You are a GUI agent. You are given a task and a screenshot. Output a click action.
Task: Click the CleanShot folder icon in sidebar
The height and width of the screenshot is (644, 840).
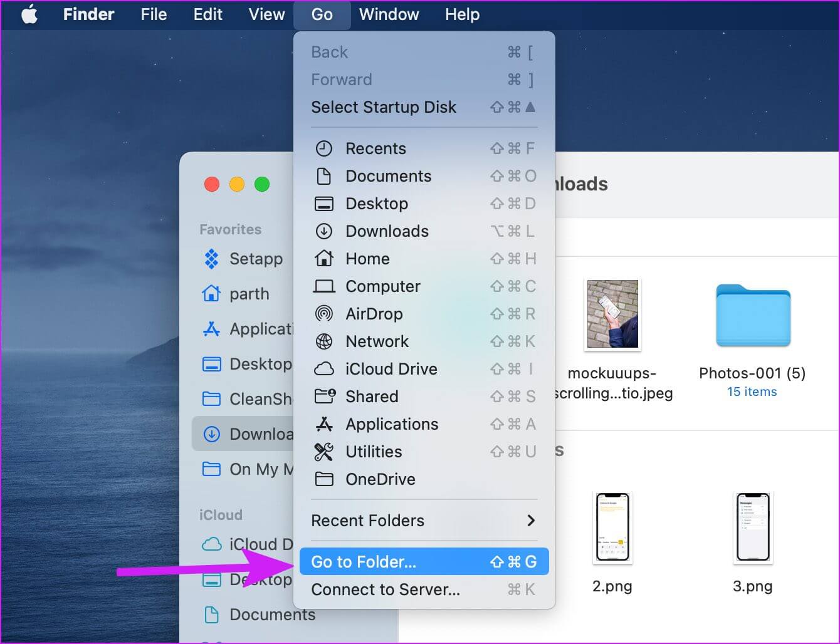coord(212,399)
